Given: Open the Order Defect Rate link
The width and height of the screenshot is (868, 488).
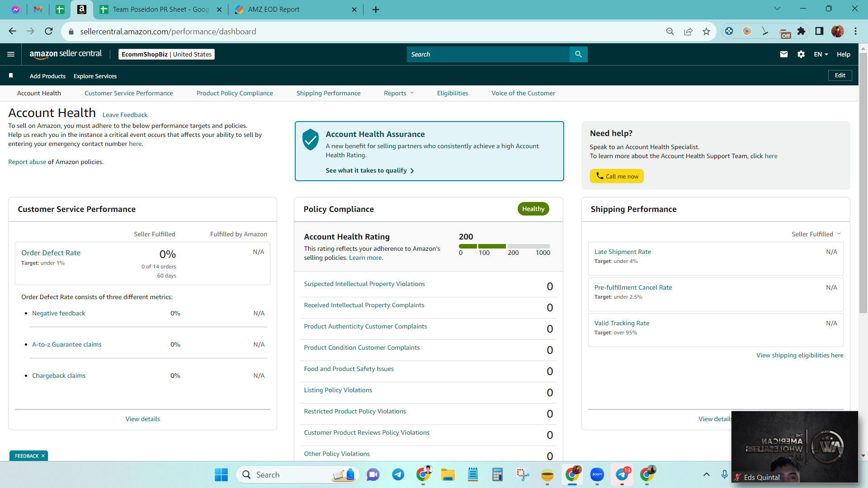Looking at the screenshot, I should pyautogui.click(x=51, y=253).
